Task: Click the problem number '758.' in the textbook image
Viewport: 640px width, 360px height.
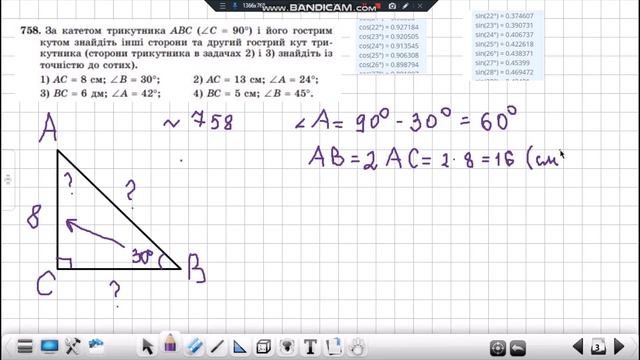Action: click(x=31, y=31)
